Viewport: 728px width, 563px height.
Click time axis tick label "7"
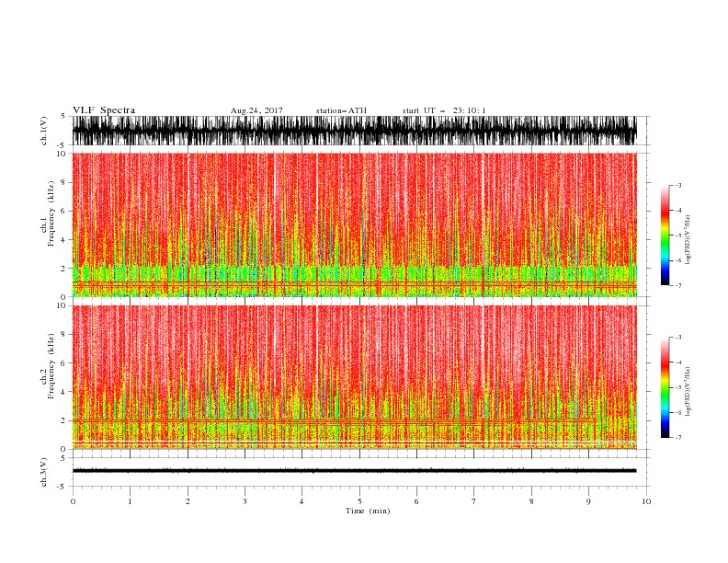474,501
